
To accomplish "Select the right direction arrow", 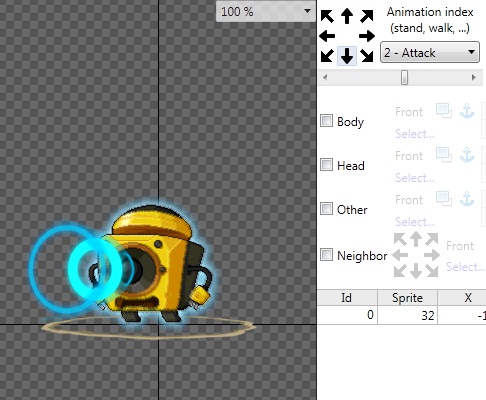I will pos(367,36).
